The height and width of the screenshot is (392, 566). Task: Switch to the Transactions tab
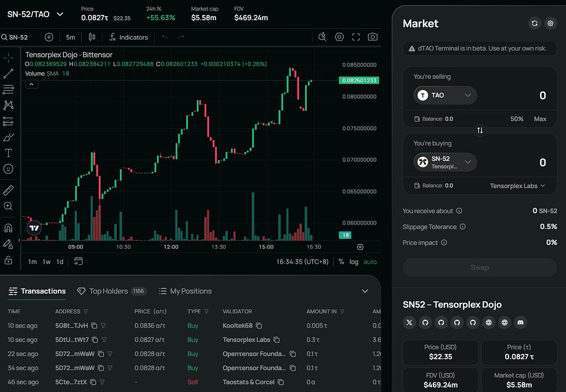point(37,291)
